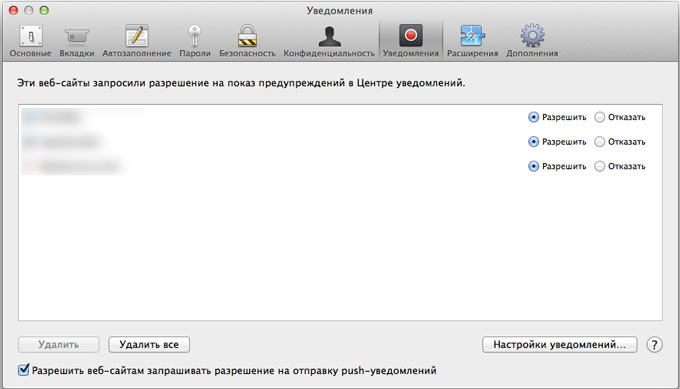The width and height of the screenshot is (680, 389).
Task: Click the Удалить все button
Action: click(x=149, y=345)
